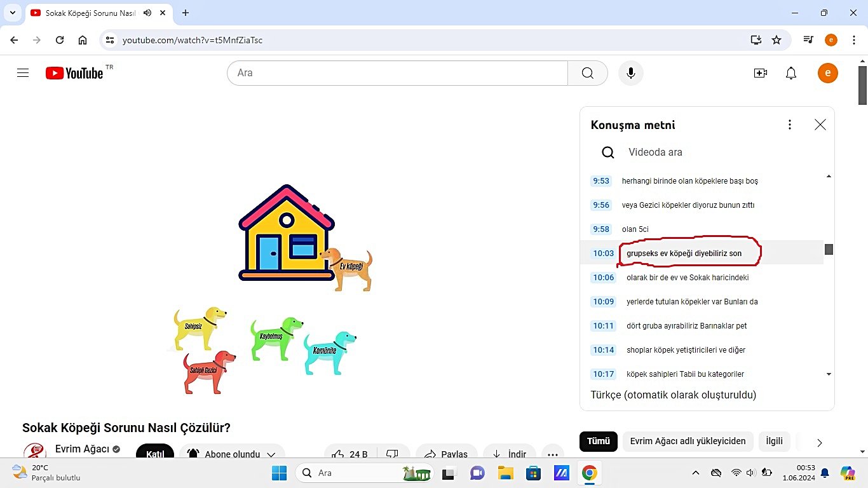Screen dimensions: 868x488
Task: Bookmark this page with star icon
Action: 776,40
